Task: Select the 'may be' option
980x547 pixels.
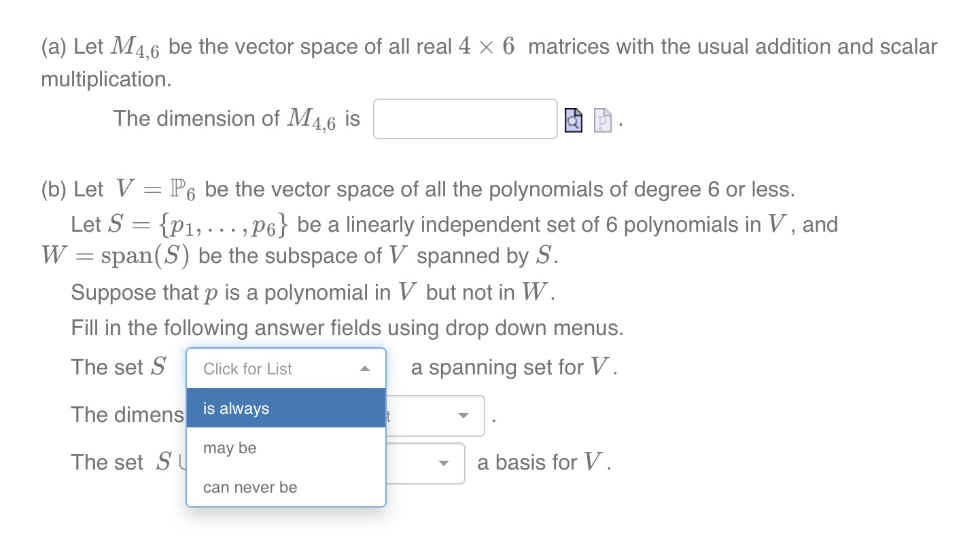Action: pyautogui.click(x=286, y=448)
